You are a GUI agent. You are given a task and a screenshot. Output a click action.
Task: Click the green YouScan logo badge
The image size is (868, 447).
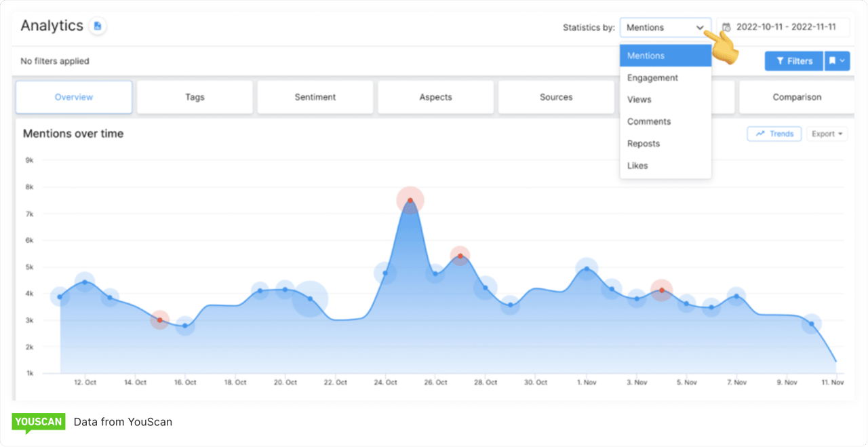tap(39, 421)
